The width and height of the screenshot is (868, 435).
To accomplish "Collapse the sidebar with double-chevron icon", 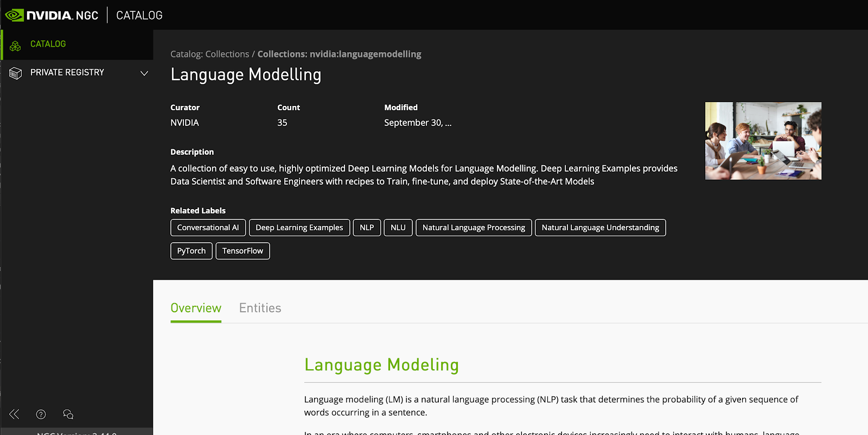I will (x=15, y=414).
